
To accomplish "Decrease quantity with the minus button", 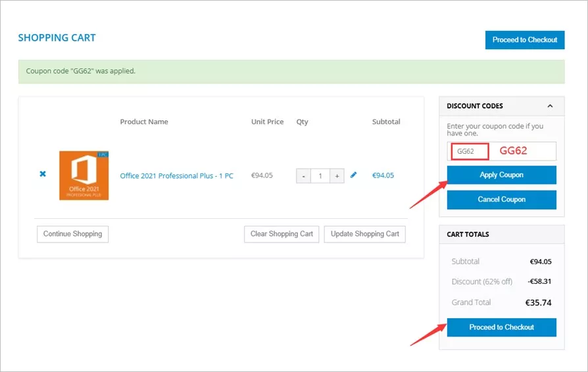I will coord(303,176).
